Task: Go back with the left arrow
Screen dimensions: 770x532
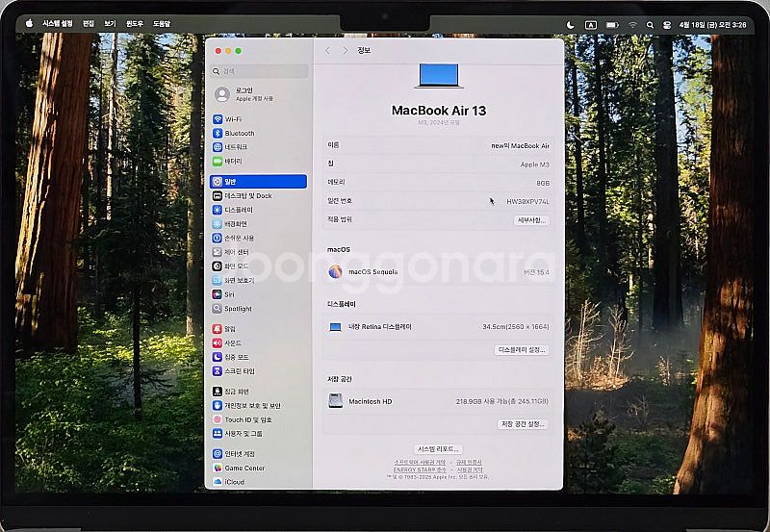Action: pos(327,51)
